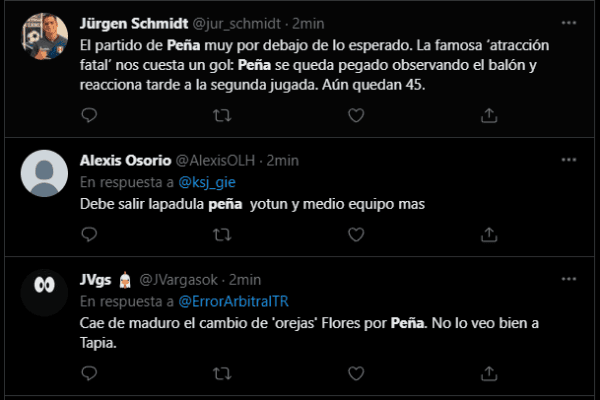
Task: Open more options on Alexis Osorio's tweet
Action: (x=569, y=160)
